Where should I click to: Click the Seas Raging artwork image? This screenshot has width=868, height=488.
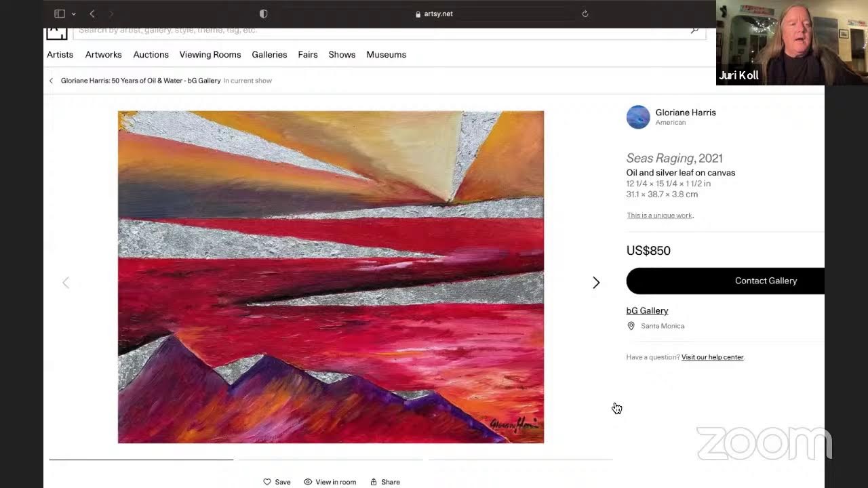(331, 277)
